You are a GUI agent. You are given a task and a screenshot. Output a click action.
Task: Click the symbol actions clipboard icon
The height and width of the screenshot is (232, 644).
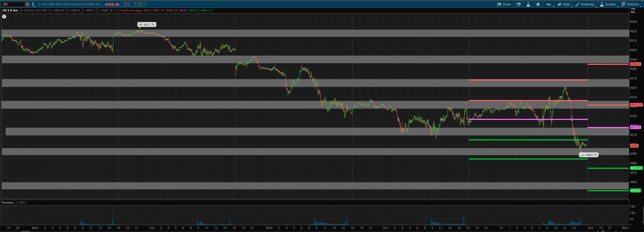33,4
